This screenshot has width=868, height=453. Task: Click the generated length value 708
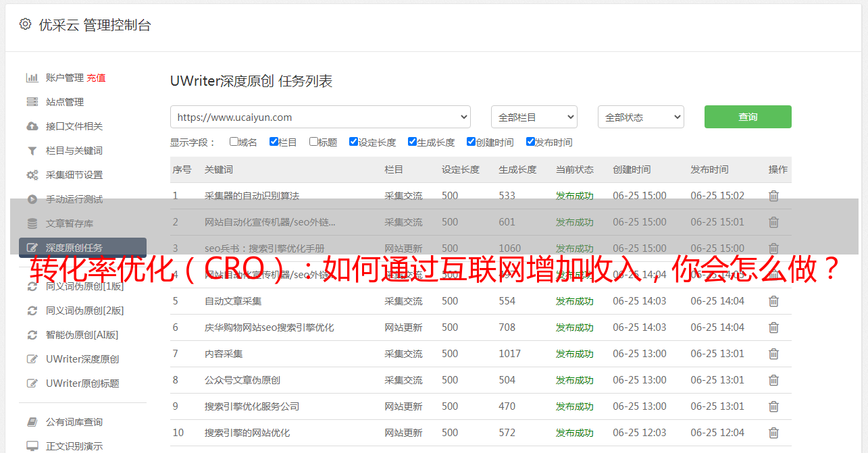pos(507,327)
